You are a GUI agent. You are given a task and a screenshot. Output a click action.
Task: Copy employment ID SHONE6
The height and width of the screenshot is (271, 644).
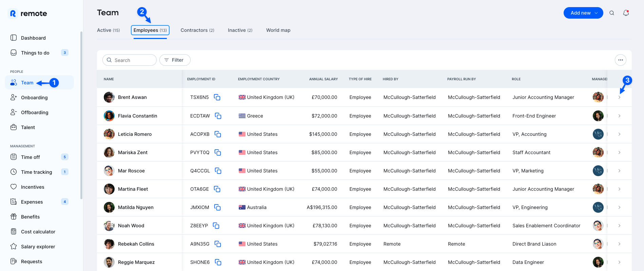point(218,262)
